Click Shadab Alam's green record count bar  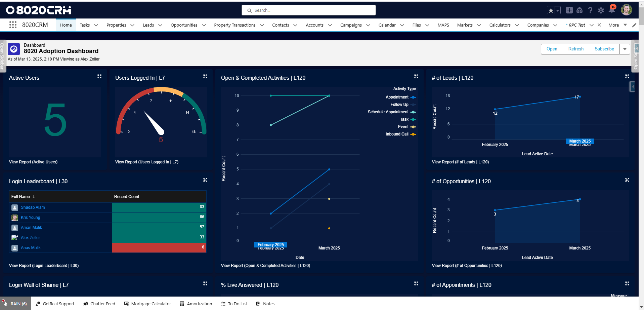coord(159,207)
